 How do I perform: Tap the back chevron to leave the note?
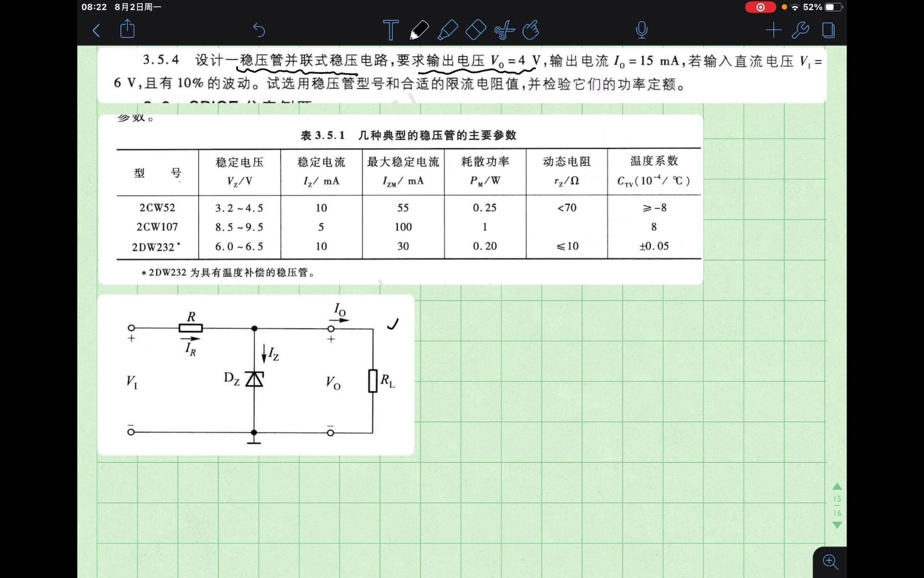tap(97, 31)
